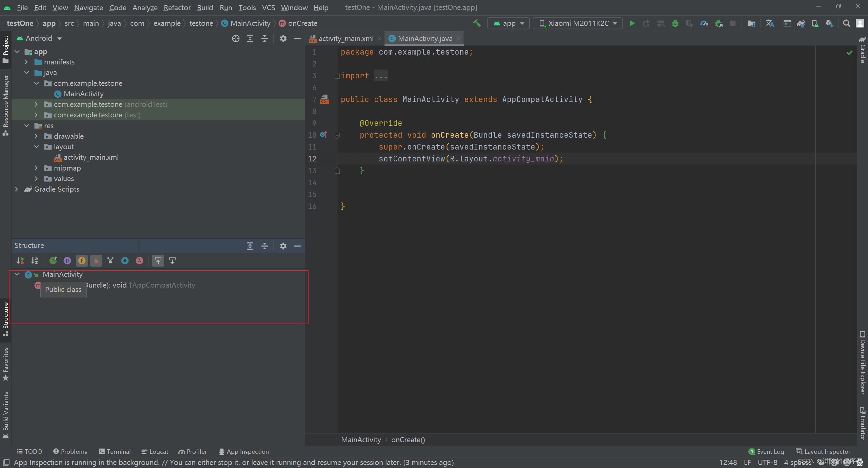Open the Xiaomi M2011K2C device dropdown

pyautogui.click(x=577, y=23)
